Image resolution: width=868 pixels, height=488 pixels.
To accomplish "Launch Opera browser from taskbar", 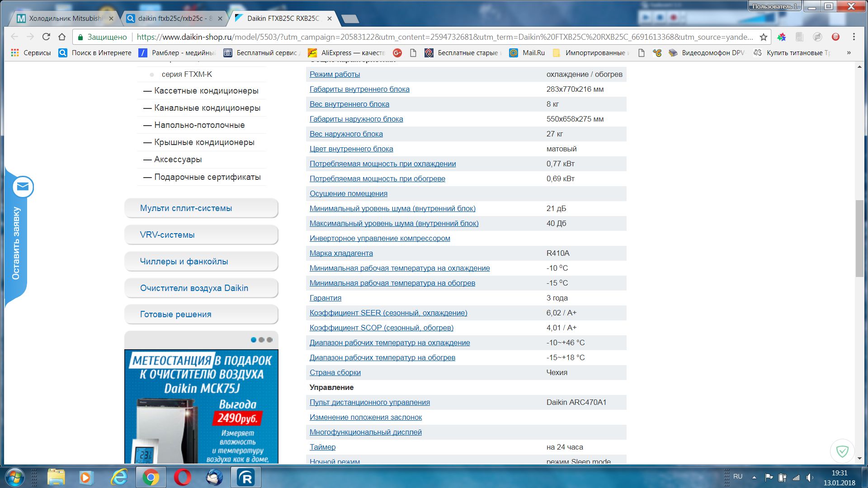I will click(182, 477).
